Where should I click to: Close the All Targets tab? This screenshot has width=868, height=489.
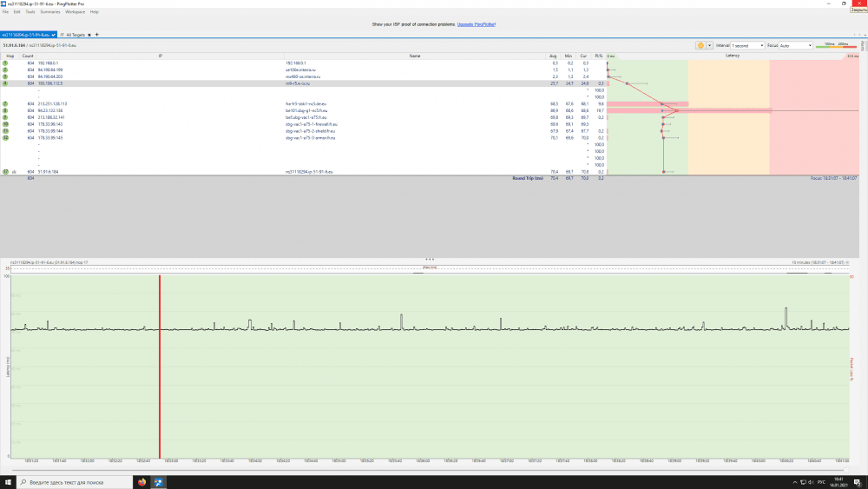[x=90, y=35]
